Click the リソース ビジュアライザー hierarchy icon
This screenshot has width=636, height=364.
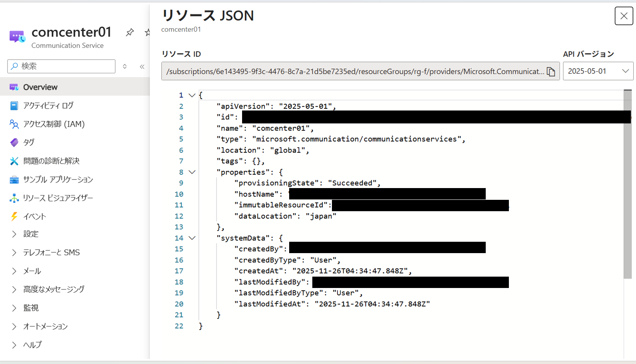[14, 198]
